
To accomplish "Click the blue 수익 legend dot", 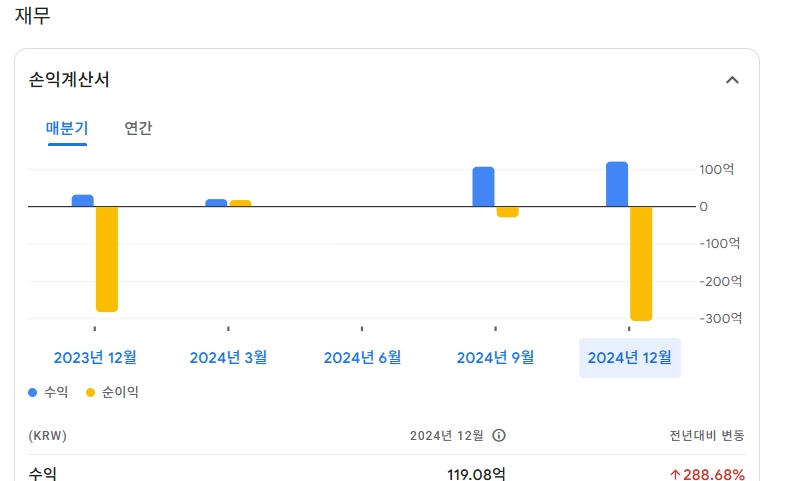I will click(32, 392).
